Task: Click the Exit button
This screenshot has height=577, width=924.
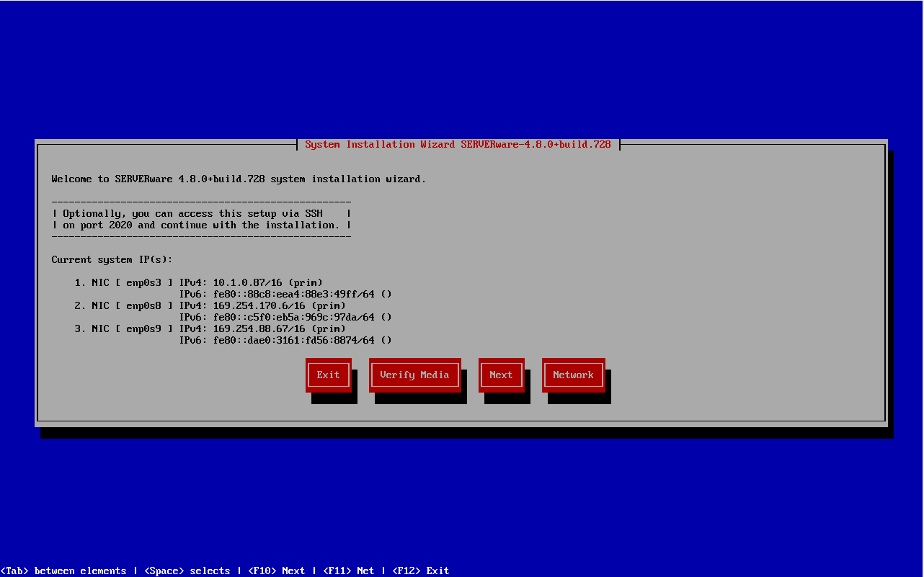Action: [x=329, y=375]
